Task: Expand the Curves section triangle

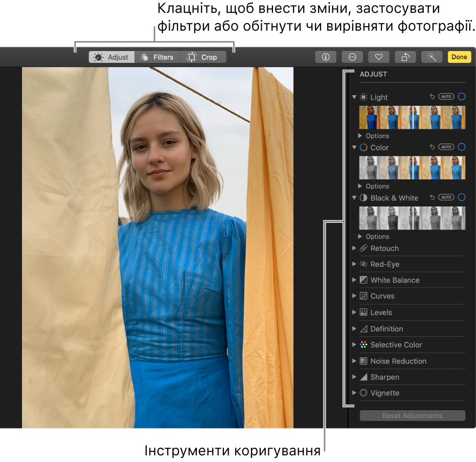Action: point(354,296)
